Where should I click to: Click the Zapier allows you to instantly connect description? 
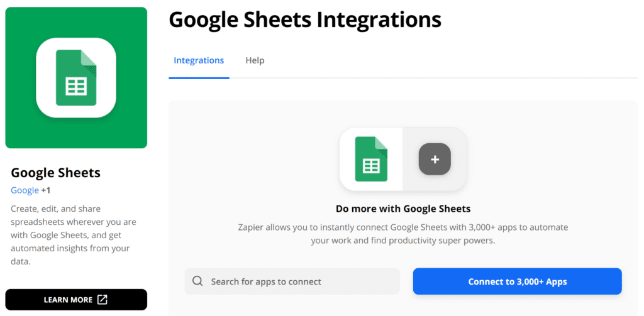pos(403,234)
